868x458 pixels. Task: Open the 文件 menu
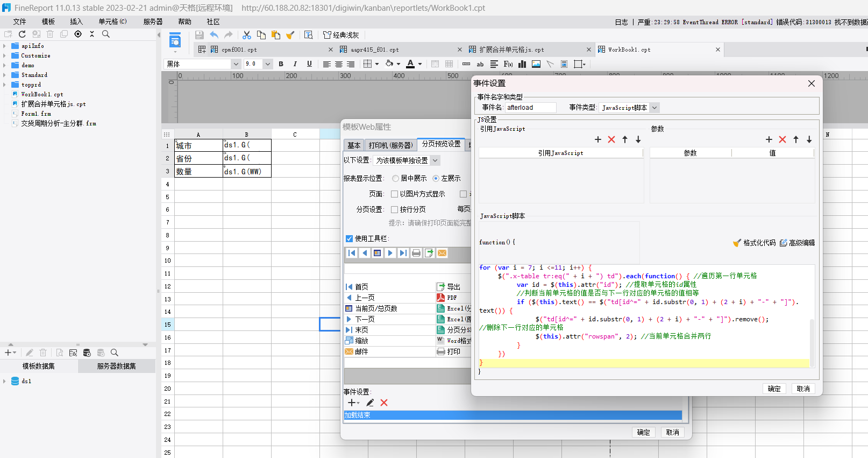coord(20,22)
